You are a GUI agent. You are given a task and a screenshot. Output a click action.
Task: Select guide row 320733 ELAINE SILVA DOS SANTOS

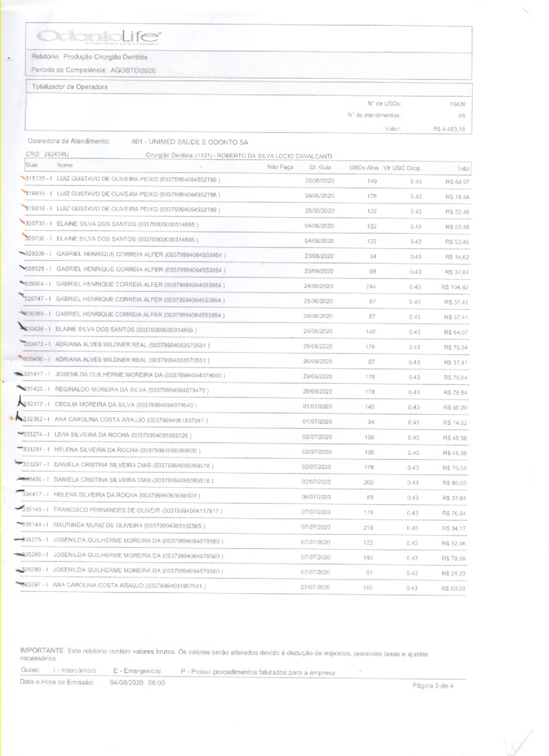click(x=245, y=225)
